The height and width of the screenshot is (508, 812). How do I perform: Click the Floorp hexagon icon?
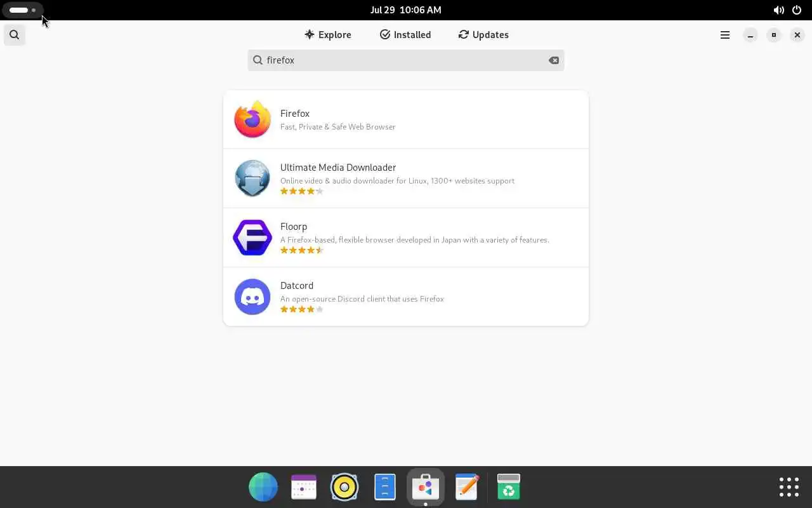pos(252,237)
